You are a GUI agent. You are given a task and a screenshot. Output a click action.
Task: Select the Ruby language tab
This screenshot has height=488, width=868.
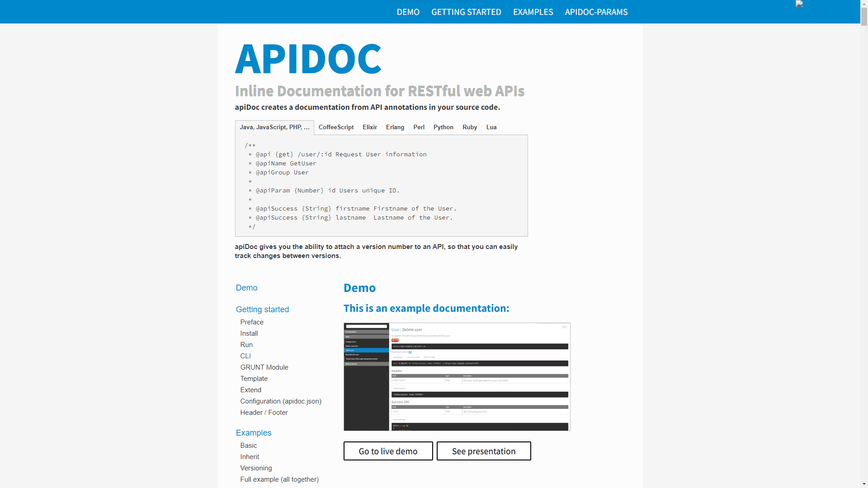click(x=470, y=127)
